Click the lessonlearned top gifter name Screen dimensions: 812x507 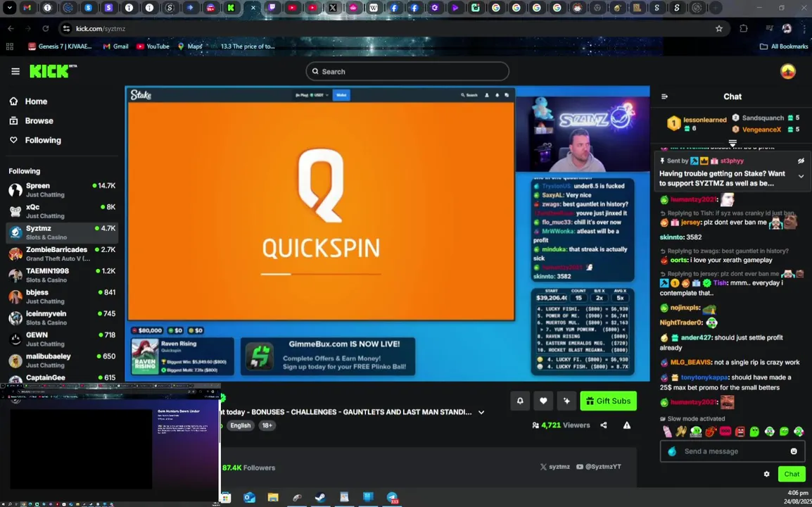705,120
